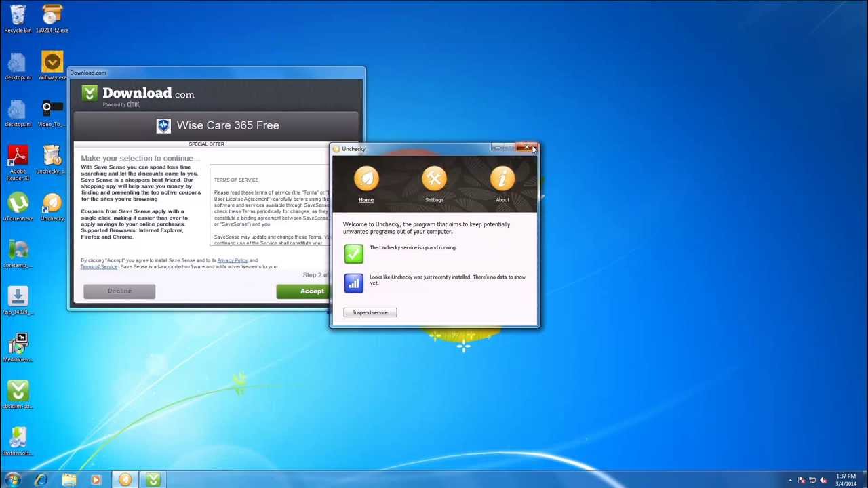Image resolution: width=868 pixels, height=488 pixels.
Task: Minimize the Unchecky window
Action: 498,148
